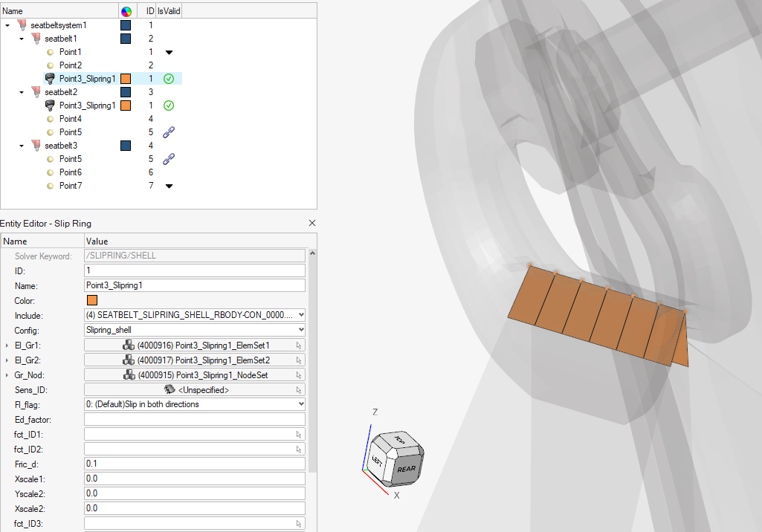Collapse the seatbelt3 branch
This screenshot has width=762, height=532.
pos(22,146)
